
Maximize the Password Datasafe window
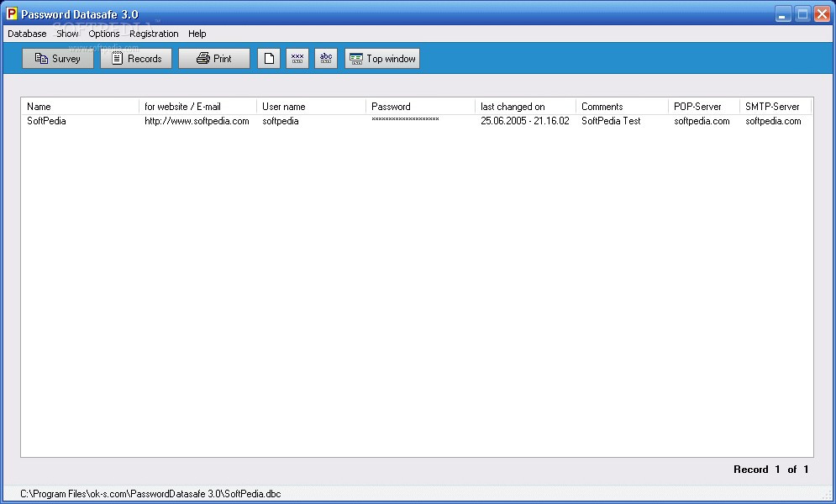coord(802,13)
